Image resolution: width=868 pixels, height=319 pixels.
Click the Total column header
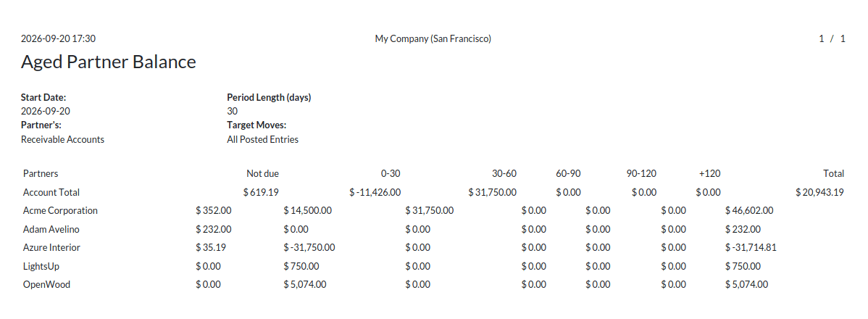833,173
